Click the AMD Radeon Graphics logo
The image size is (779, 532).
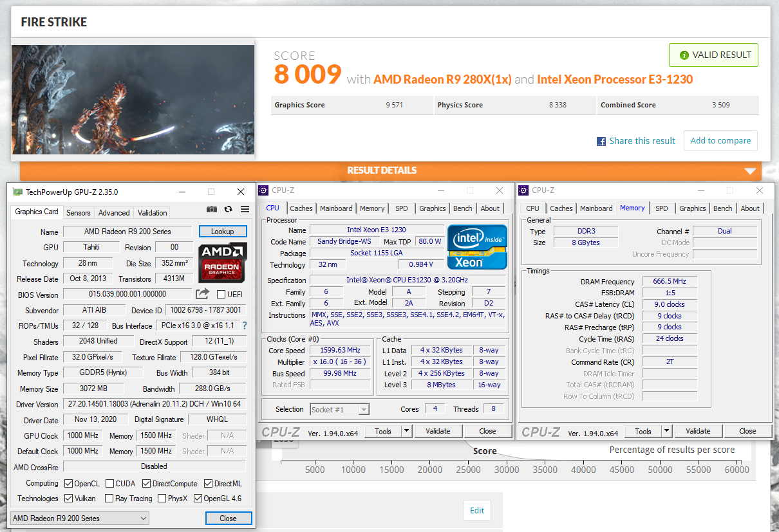[x=222, y=262]
